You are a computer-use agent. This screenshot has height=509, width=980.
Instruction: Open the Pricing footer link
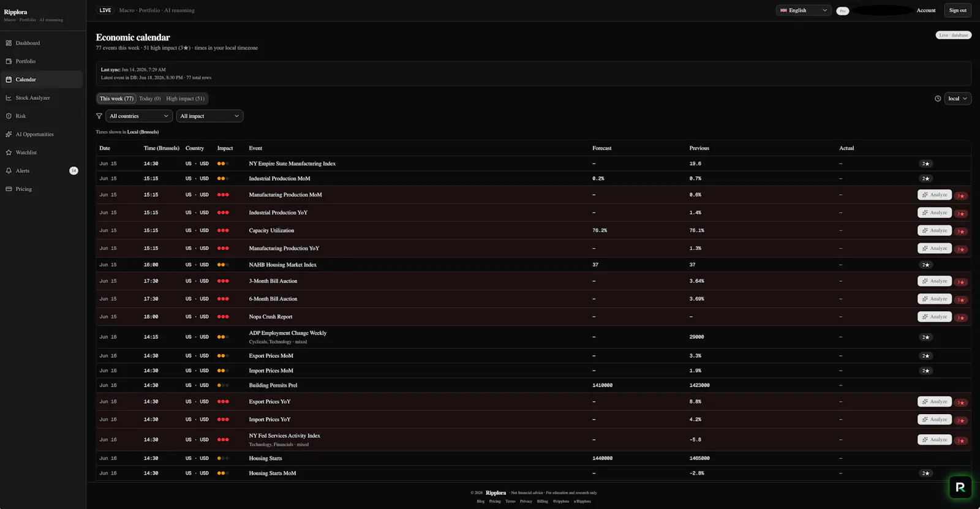(x=495, y=501)
